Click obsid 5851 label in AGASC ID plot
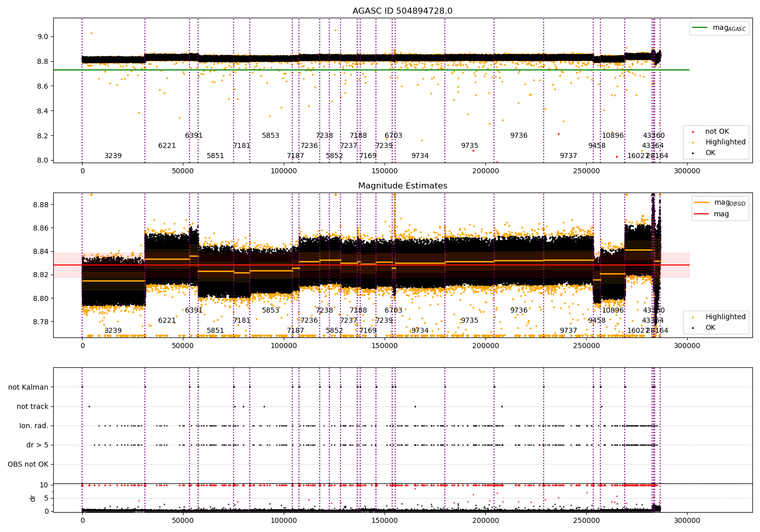Screen dimensions: 760x532 pos(215,156)
